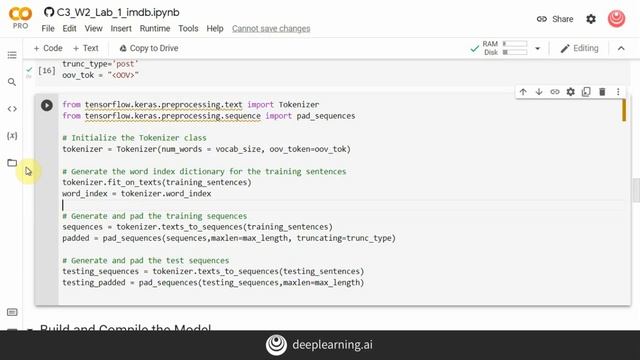
Task: Open the cell settings gear icon
Action: point(571,92)
